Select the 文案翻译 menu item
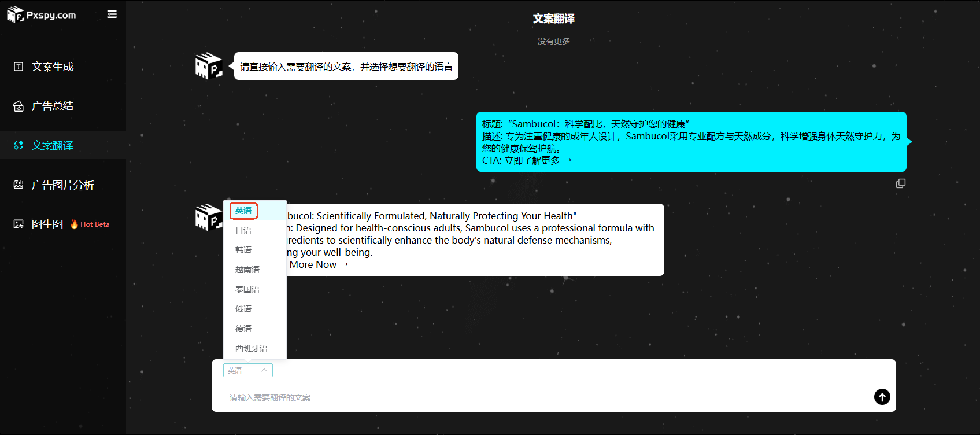 coord(63,145)
